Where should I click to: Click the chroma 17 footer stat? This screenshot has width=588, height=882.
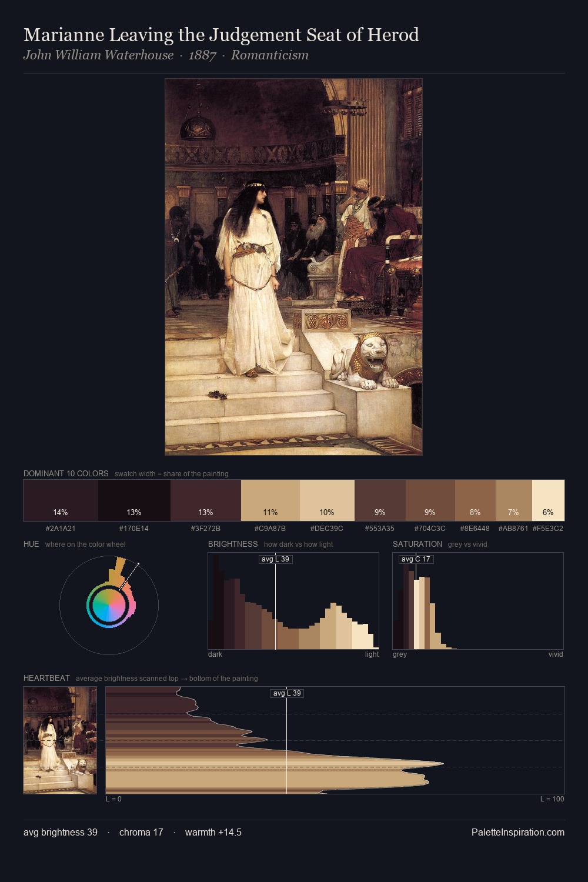point(141,832)
